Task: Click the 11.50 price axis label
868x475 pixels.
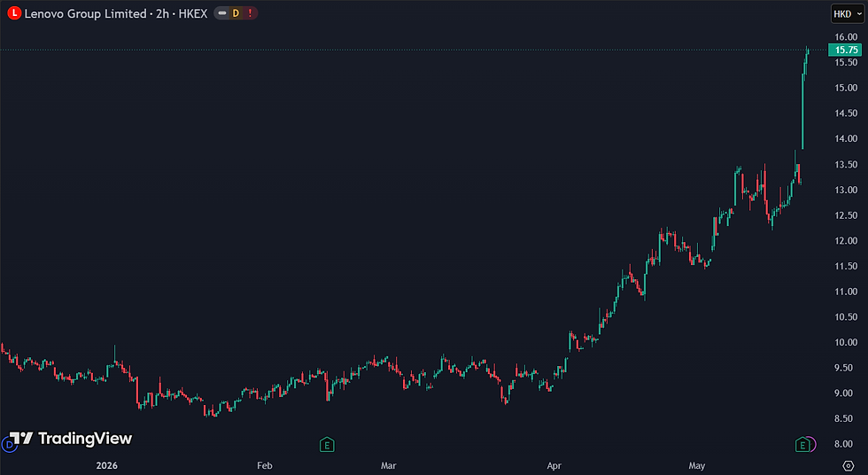Action: (846, 266)
